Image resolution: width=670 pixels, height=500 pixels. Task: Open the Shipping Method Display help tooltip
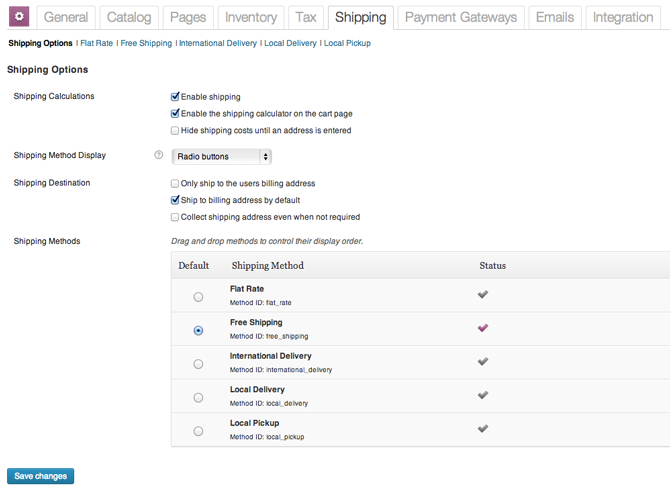point(159,155)
